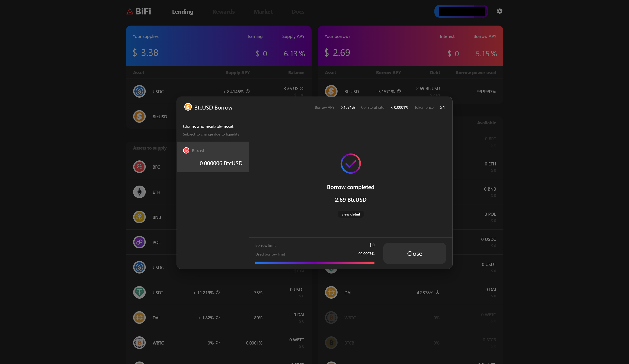Open the Docs tab
This screenshot has width=629, height=364.
pos(298,12)
